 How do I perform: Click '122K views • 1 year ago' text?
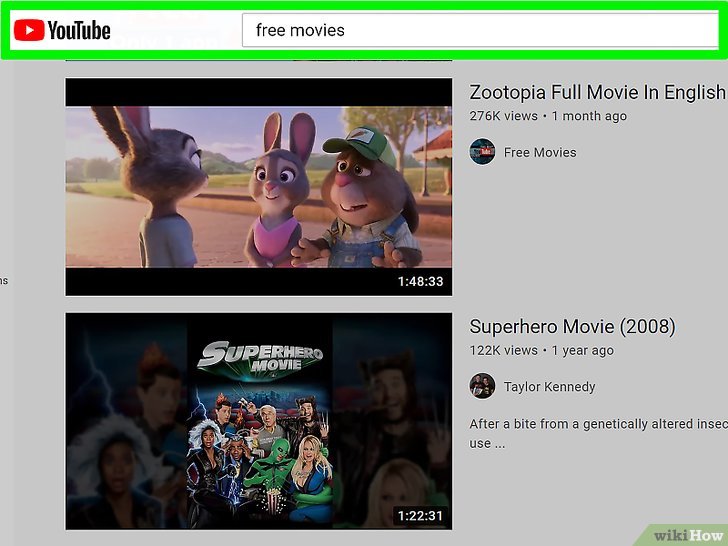point(541,350)
